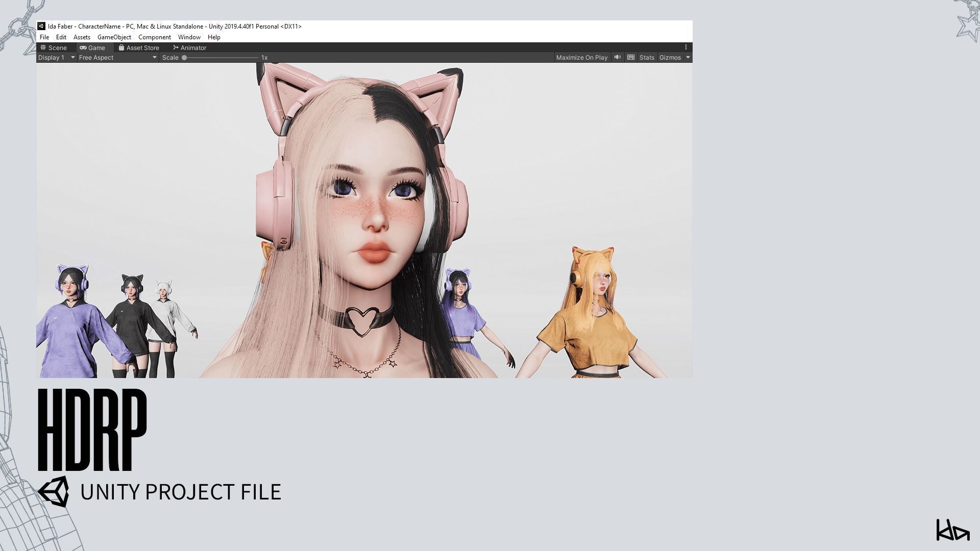Click the HDRP heading
980x551 pixels.
(x=92, y=430)
